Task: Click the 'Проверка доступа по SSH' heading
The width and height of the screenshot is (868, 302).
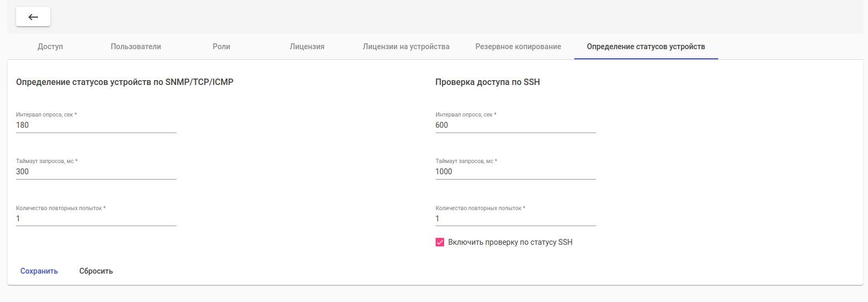Action: point(488,82)
